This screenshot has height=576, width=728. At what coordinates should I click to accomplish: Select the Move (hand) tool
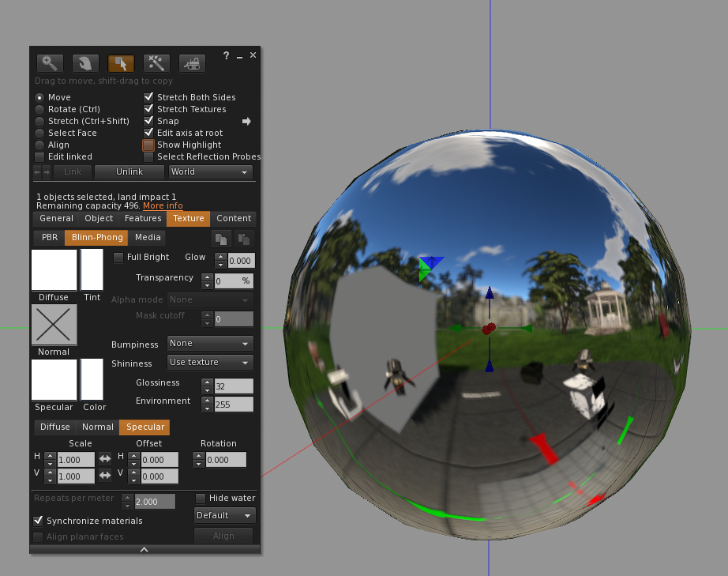(x=85, y=63)
